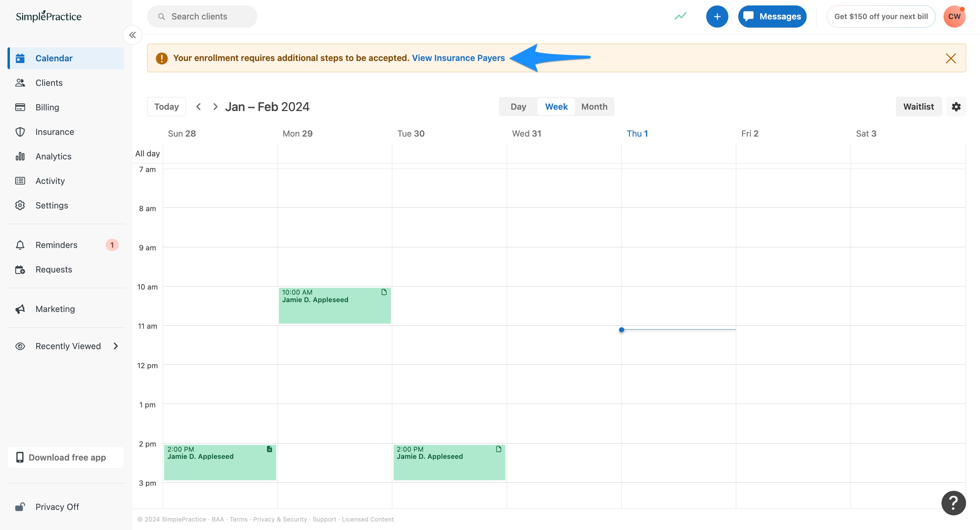This screenshot has width=980, height=530.
Task: Switch to Month view
Action: [594, 107]
